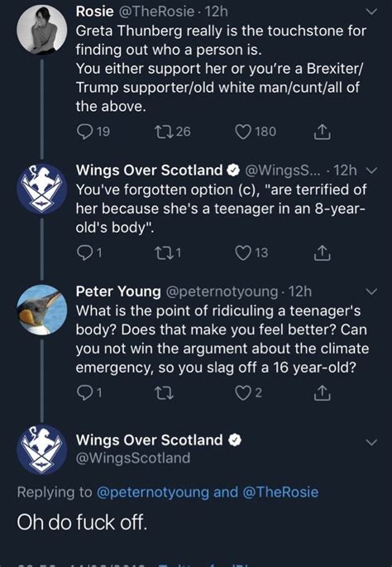The height and width of the screenshot is (567, 392).
Task: Like Peter Young's tweet with 2 likes
Action: 243,392
